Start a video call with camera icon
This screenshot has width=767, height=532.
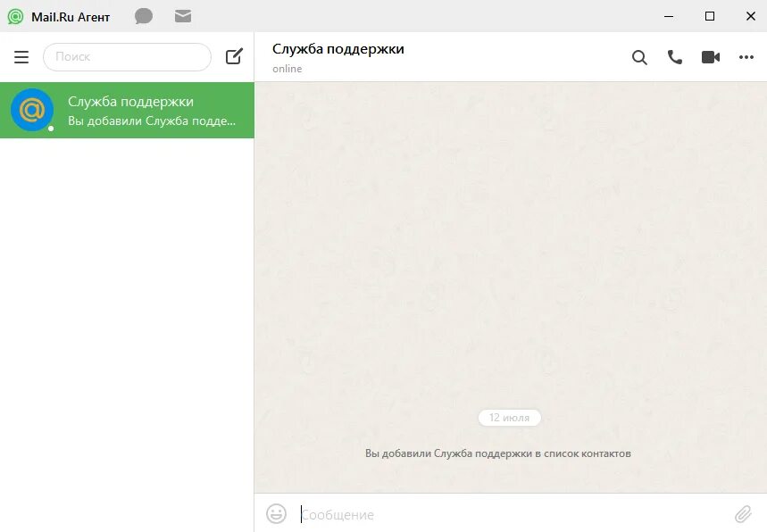click(x=710, y=57)
